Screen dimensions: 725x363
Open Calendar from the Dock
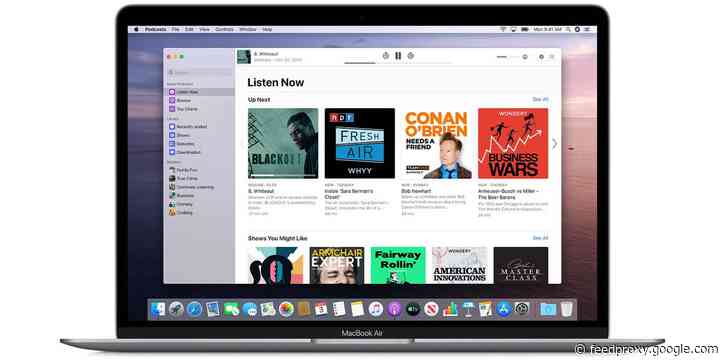pyautogui.click(x=321, y=309)
